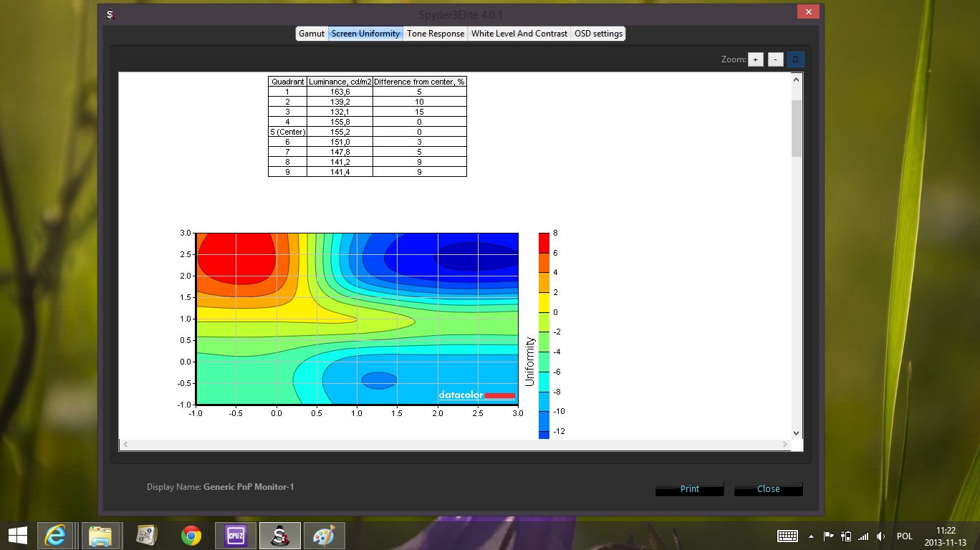980x550 pixels.
Task: Click the volume speaker tray icon
Action: pyautogui.click(x=881, y=536)
